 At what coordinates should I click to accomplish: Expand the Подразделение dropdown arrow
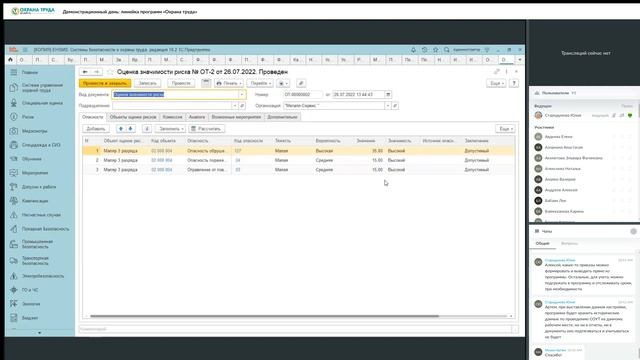[234, 106]
